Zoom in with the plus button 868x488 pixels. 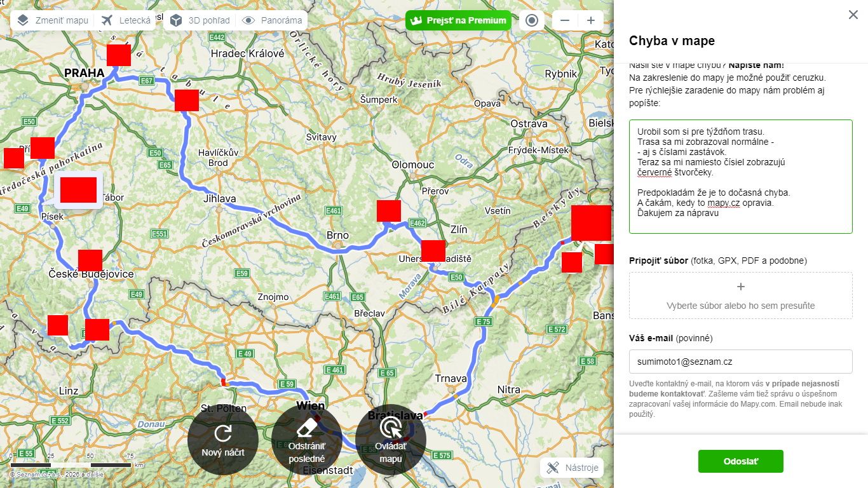[591, 20]
